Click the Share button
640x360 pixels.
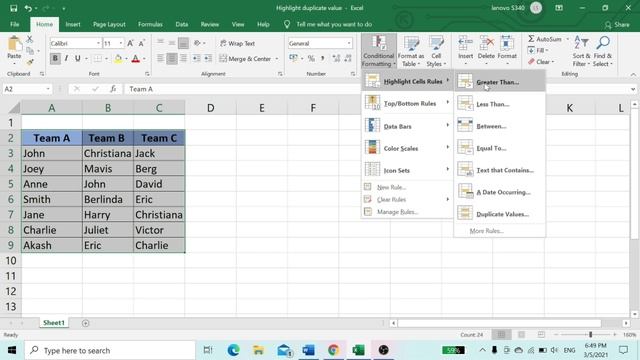pos(617,25)
